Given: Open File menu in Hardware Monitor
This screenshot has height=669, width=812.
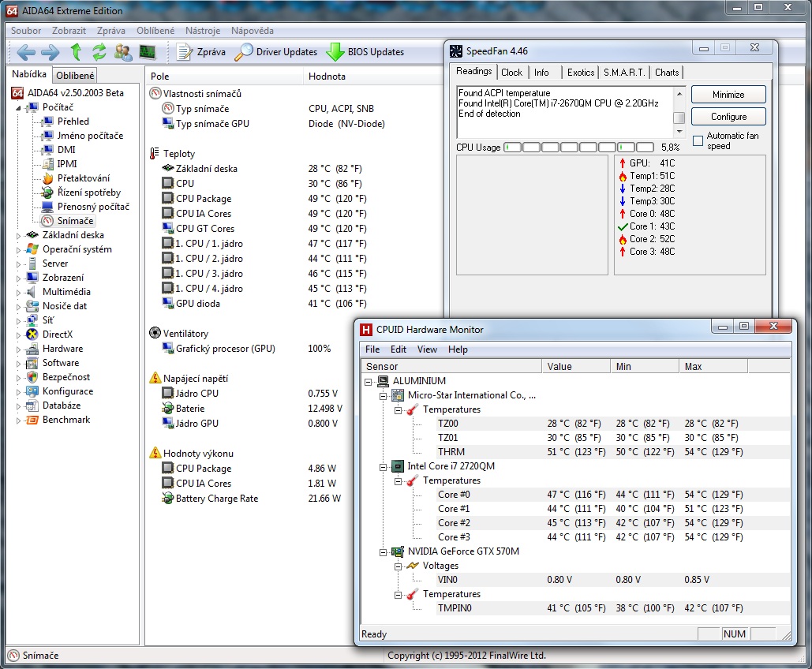Looking at the screenshot, I should (372, 349).
